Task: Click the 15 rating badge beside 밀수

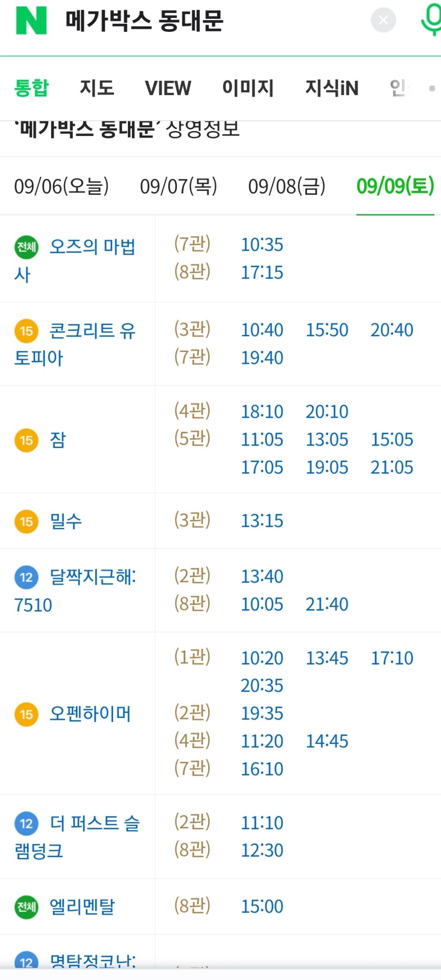Action: 27,521
